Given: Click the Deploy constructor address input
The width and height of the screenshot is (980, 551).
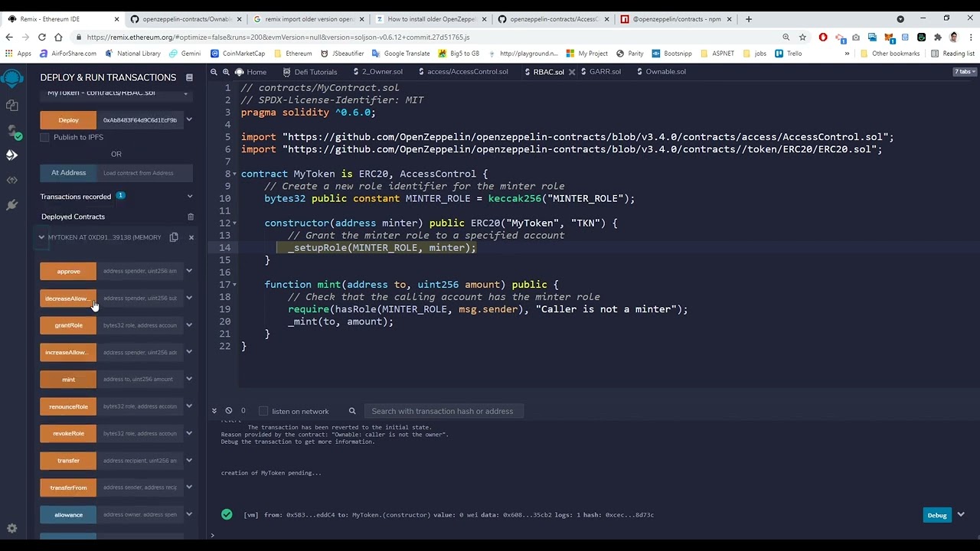Looking at the screenshot, I should coord(140,120).
